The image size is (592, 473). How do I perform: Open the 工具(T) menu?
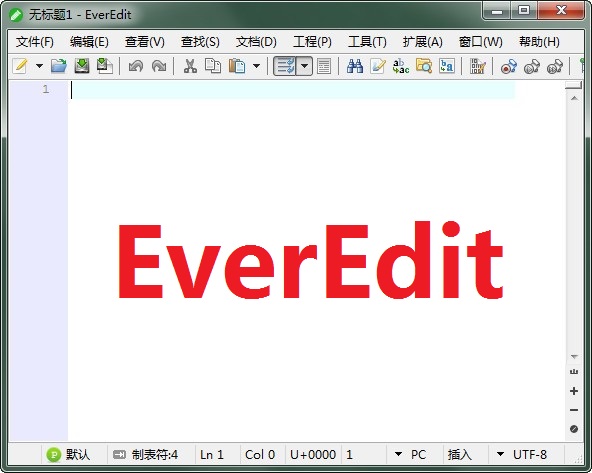pos(367,42)
